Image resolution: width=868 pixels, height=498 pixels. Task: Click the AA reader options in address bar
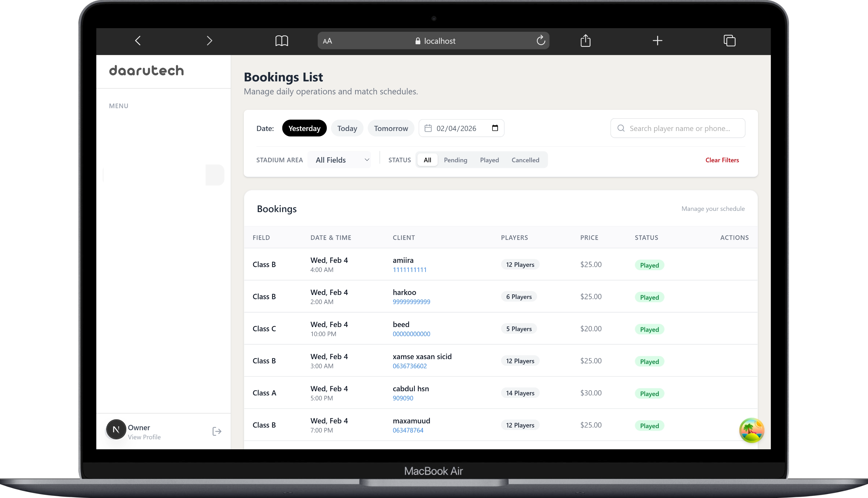click(327, 41)
